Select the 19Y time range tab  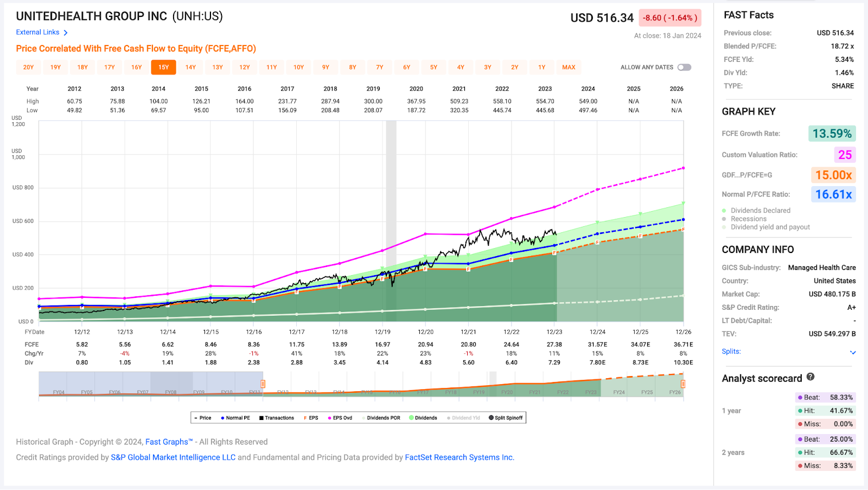click(55, 67)
